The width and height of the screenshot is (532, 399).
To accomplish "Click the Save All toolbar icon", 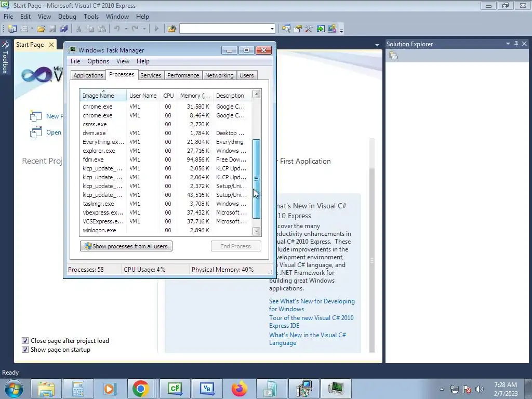I will (64, 29).
